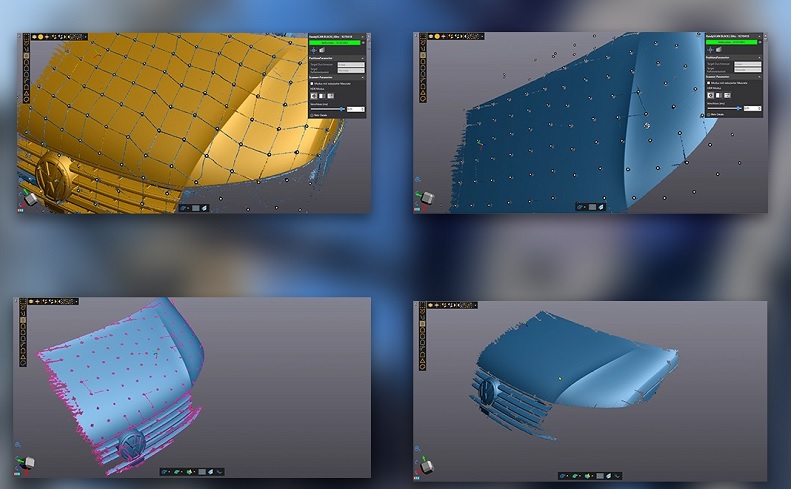This screenshot has height=491, width=792.
Task: Collapse the Positions-Parameter section in the yellow hood view
Action: [363, 59]
